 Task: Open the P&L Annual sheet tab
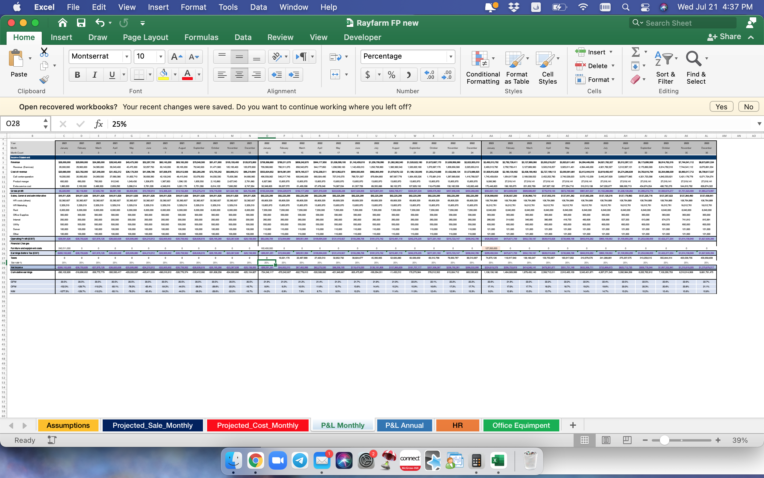404,425
